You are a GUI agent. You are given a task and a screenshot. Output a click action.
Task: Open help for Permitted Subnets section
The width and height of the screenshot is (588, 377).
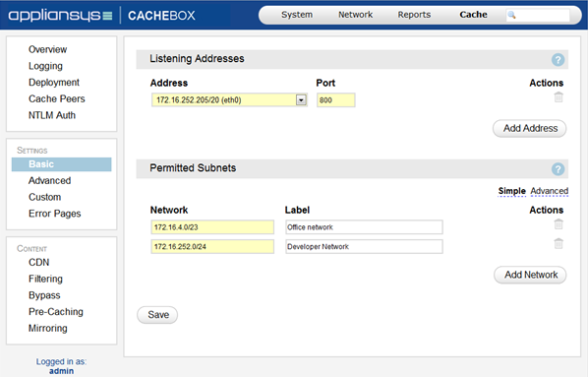pos(558,169)
